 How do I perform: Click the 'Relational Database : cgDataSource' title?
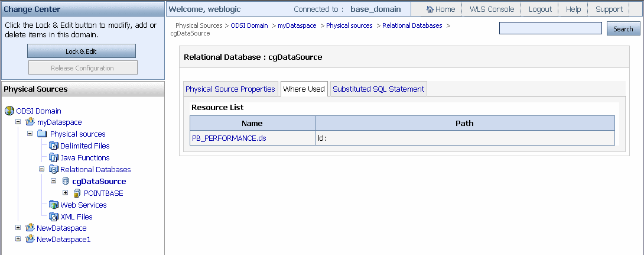coord(253,57)
